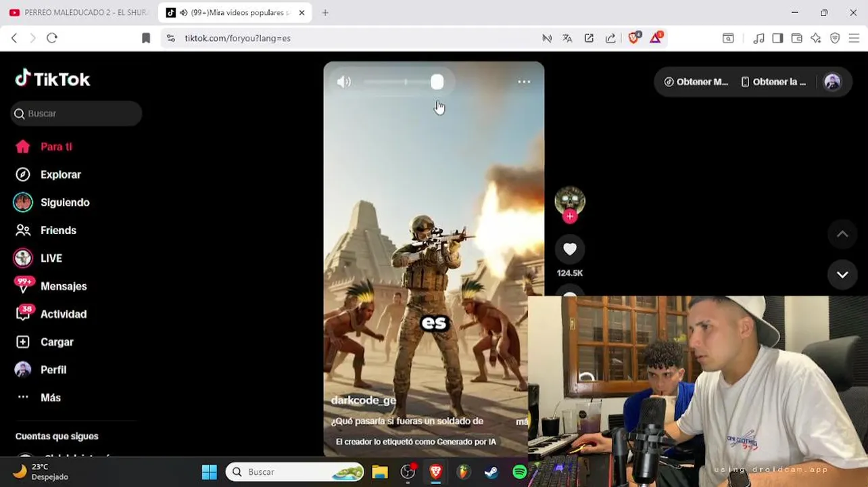Click the open-in-app icon in address bar
The image size is (868, 487).
click(589, 38)
